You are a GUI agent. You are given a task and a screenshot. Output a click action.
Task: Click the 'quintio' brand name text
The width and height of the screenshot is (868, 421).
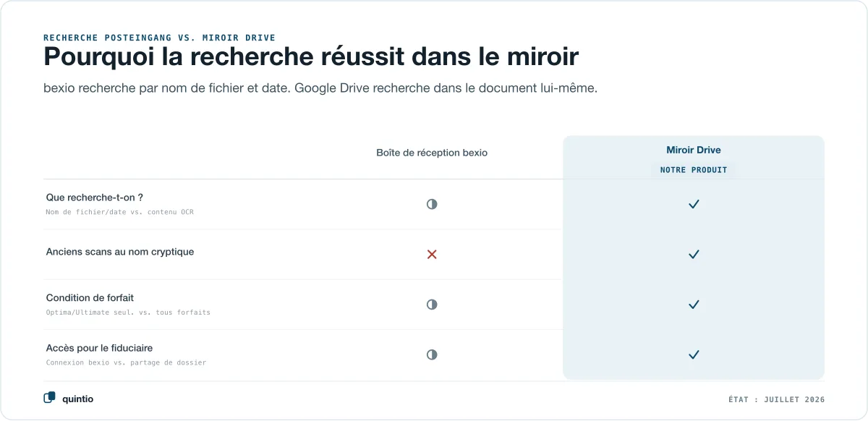pyautogui.click(x=77, y=399)
